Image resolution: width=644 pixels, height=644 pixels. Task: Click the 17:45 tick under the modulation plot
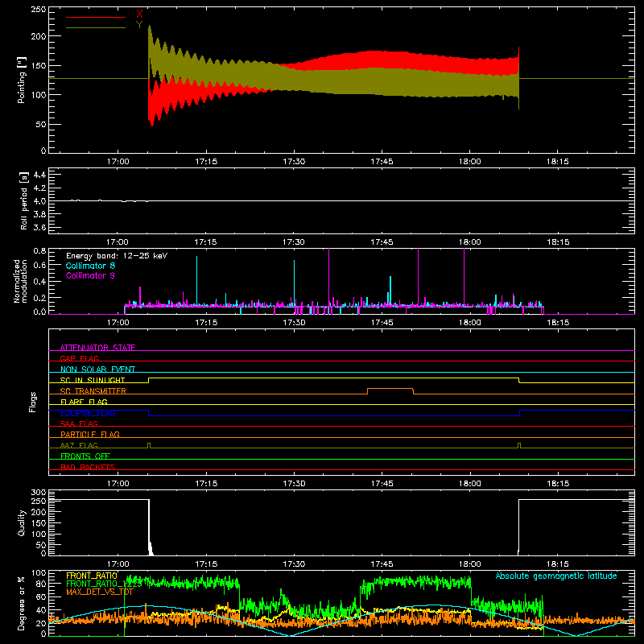(382, 323)
